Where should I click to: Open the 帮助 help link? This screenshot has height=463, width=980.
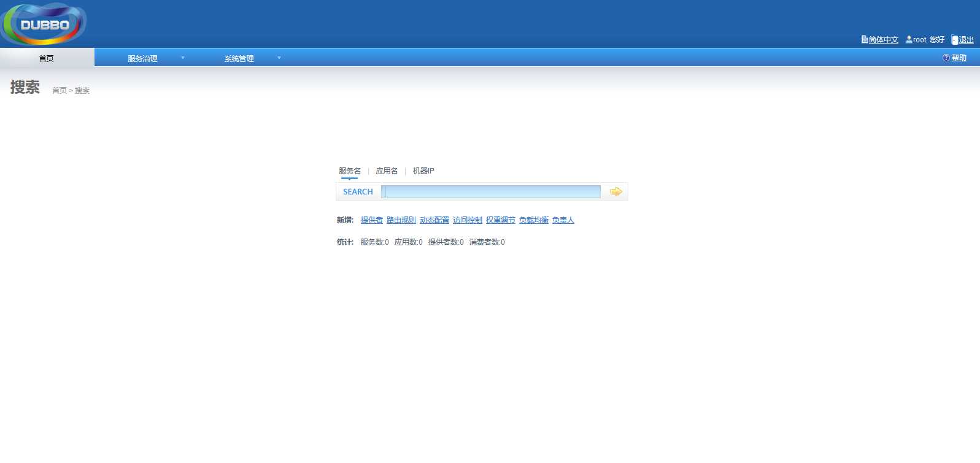959,58
